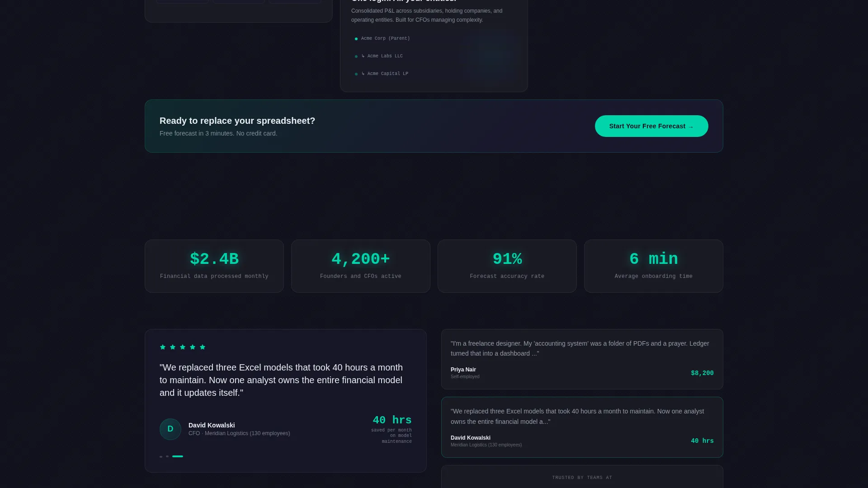
Task: Click "Ready to replace your spreadsheet?" heading
Action: (x=237, y=121)
